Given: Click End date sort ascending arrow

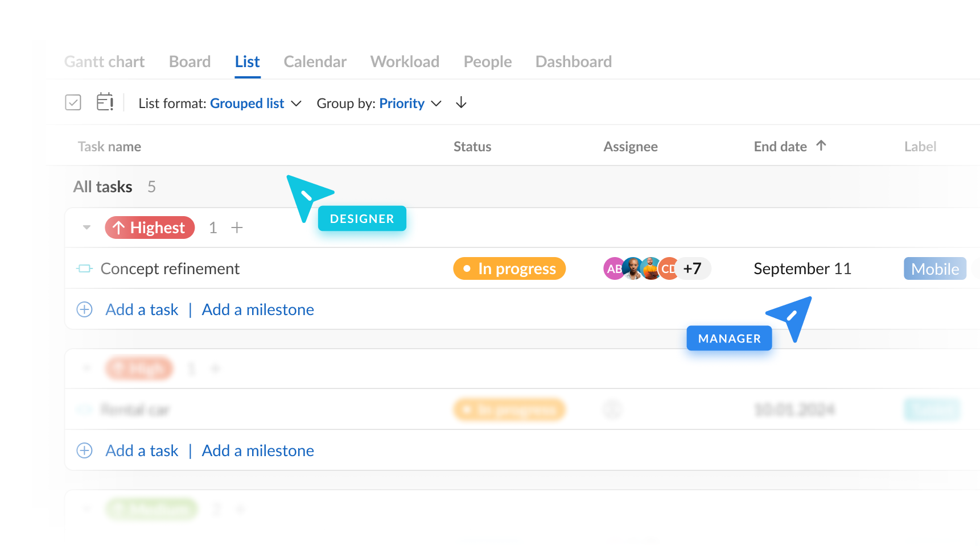Looking at the screenshot, I should 821,146.
